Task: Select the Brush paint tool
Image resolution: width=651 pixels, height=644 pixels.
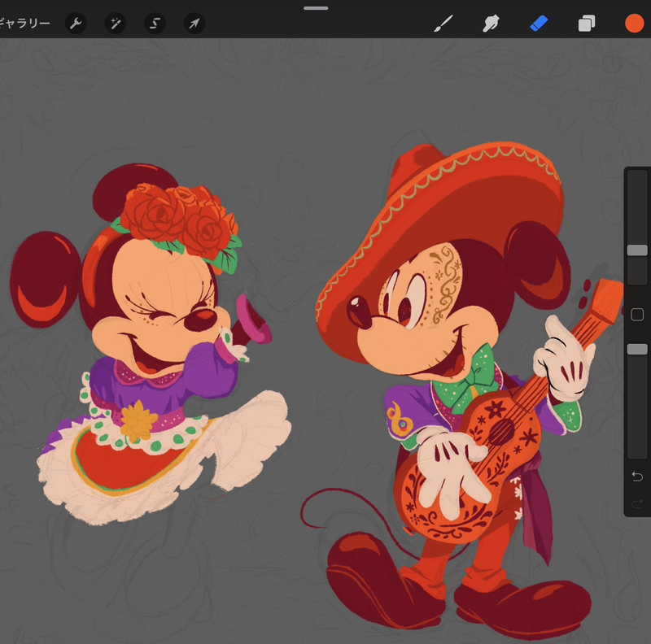Action: 443,23
